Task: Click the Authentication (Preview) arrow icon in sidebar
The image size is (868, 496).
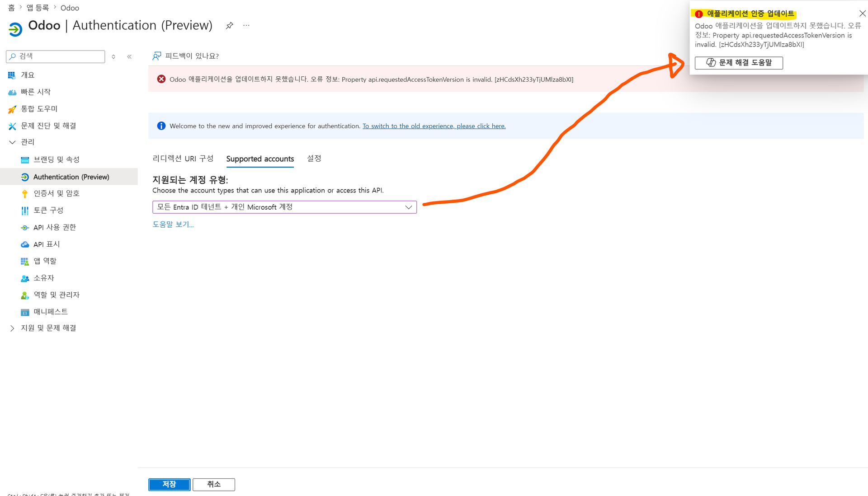Action: coord(25,177)
